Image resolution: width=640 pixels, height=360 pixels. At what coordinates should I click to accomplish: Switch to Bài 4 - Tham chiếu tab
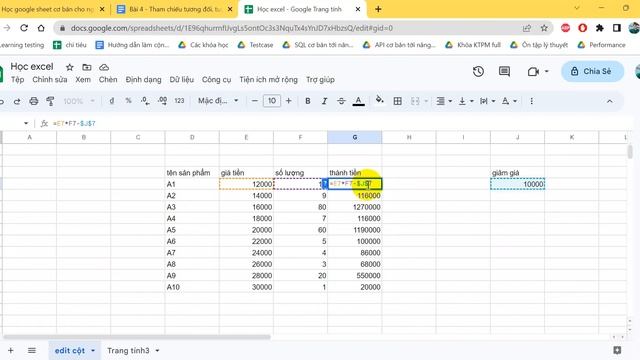pos(176,9)
